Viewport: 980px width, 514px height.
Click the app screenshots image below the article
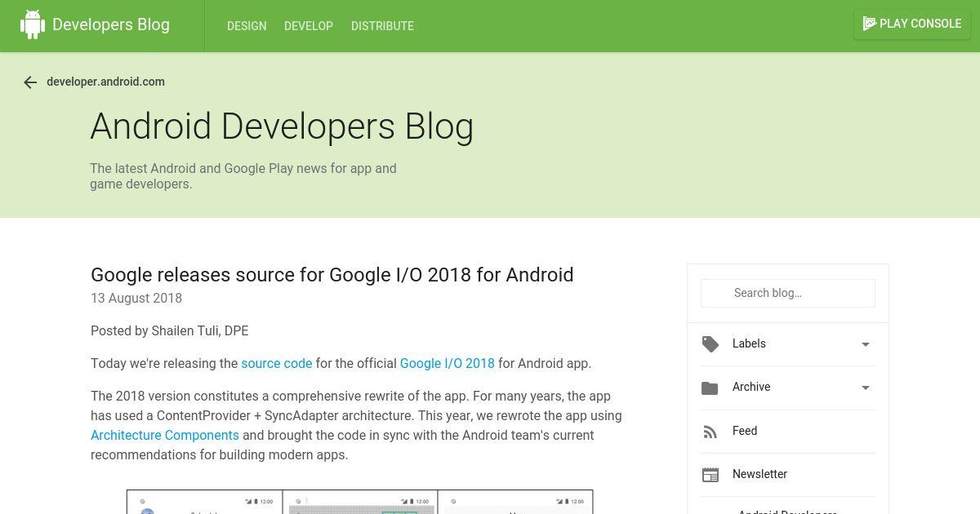pos(360,502)
